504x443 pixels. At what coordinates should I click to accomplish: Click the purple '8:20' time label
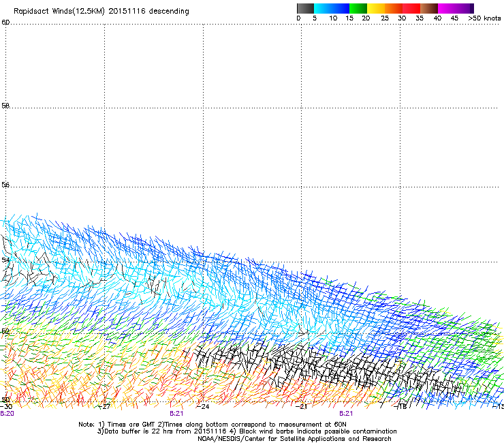click(x=7, y=414)
